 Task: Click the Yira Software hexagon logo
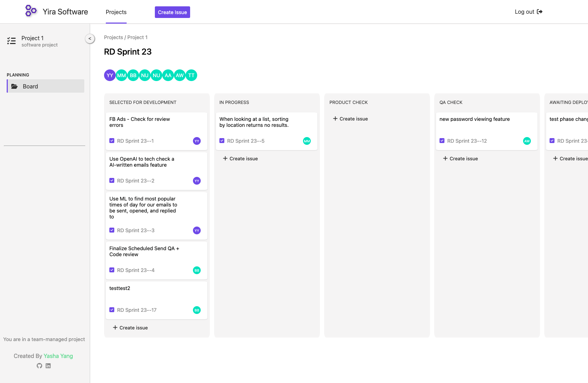tap(30, 11)
